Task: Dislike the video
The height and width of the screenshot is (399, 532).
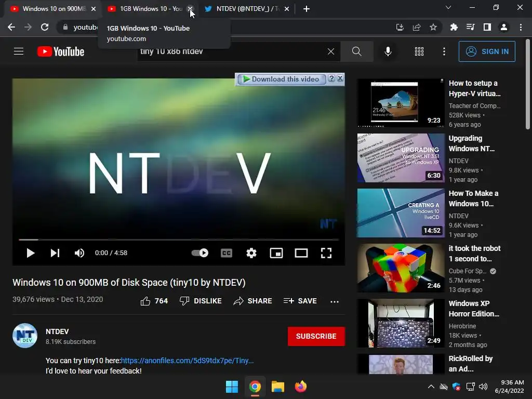Action: pyautogui.click(x=201, y=301)
